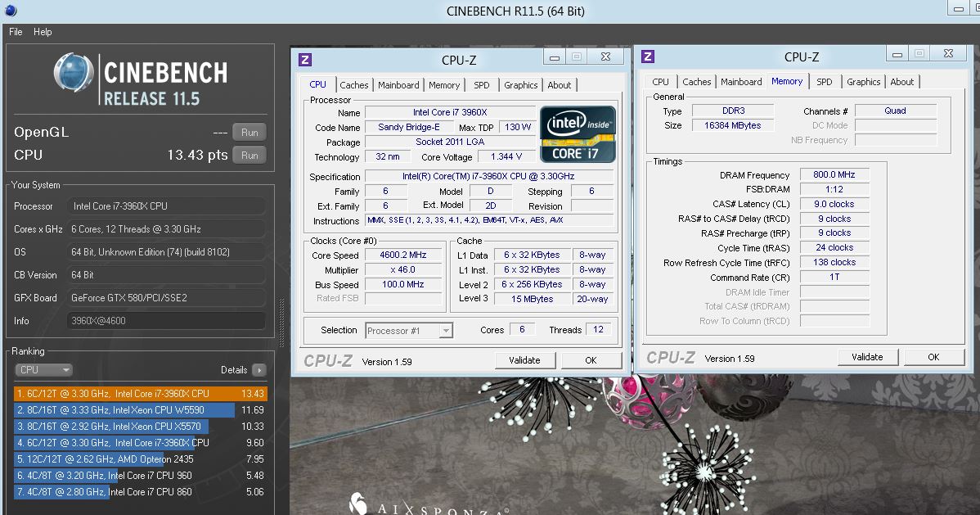Open the CPU ranking type dropdown
980x515 pixels.
click(x=44, y=370)
